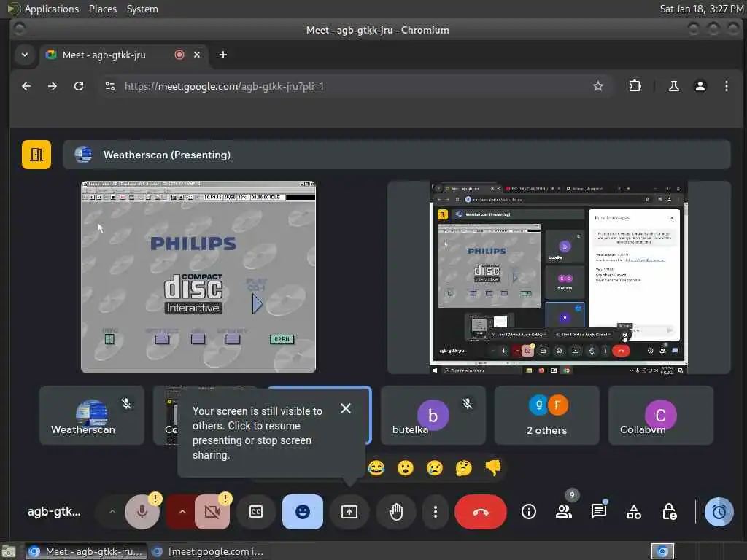
Task: Click the date and time clock
Action: coord(701,9)
